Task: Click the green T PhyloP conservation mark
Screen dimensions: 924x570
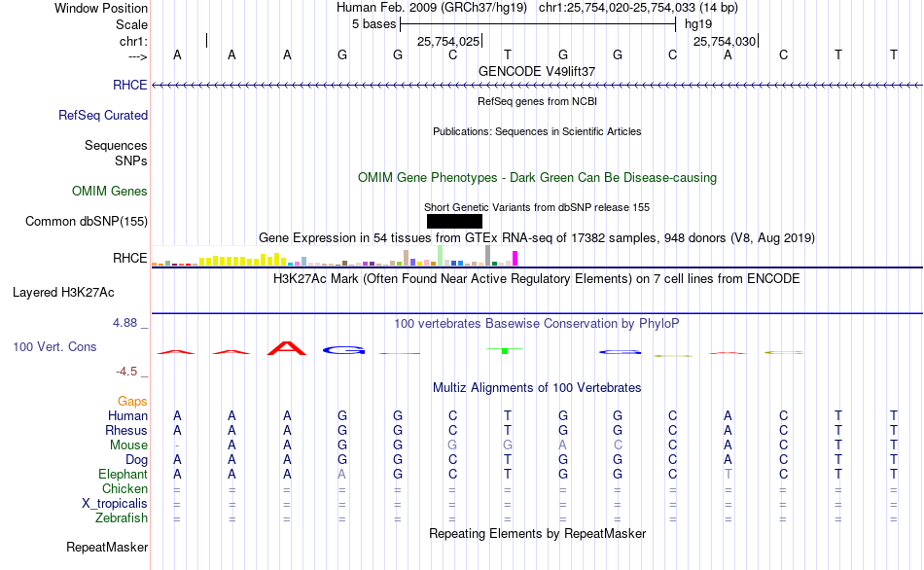Action: tap(505, 351)
